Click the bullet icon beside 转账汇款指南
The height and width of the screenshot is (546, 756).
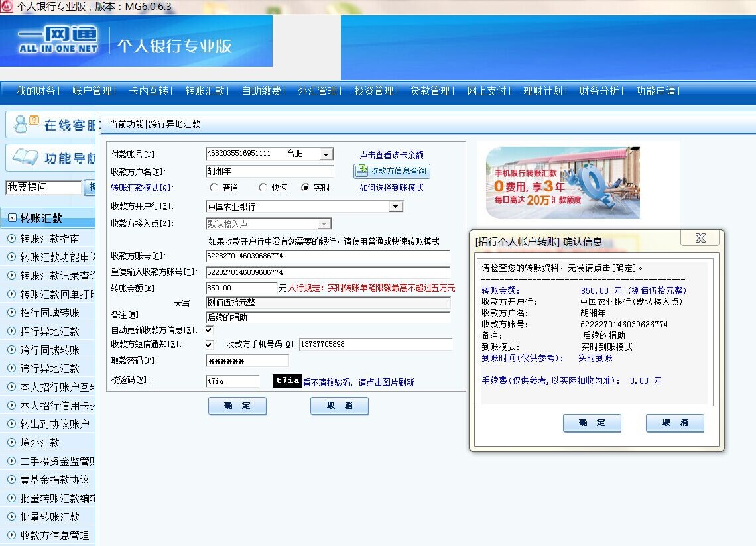pyautogui.click(x=11, y=238)
